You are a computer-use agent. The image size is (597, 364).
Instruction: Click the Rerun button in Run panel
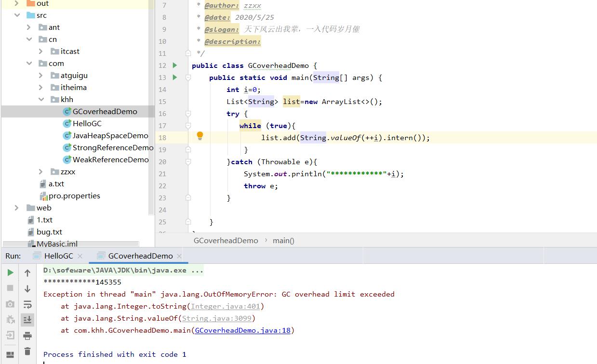(x=10, y=273)
